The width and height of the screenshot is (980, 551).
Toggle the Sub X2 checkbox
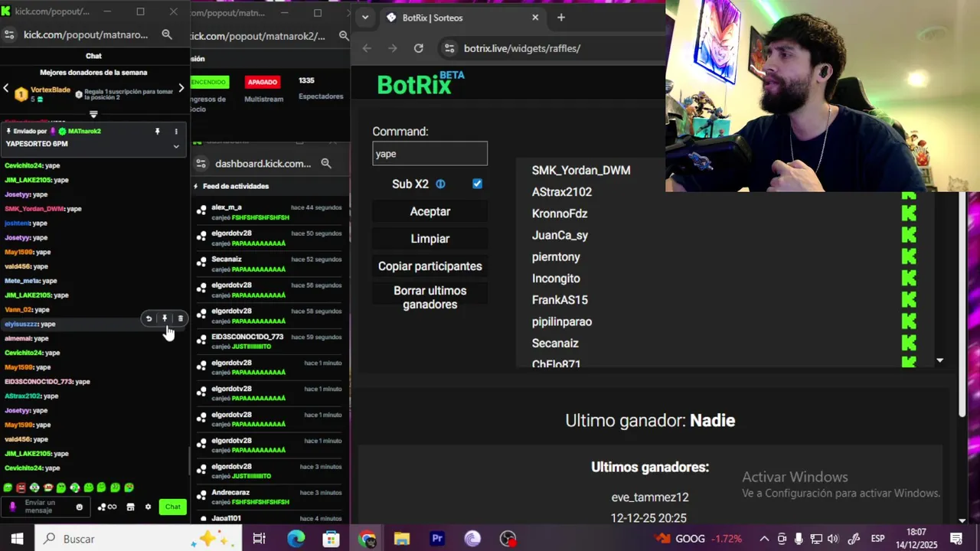coord(477,184)
